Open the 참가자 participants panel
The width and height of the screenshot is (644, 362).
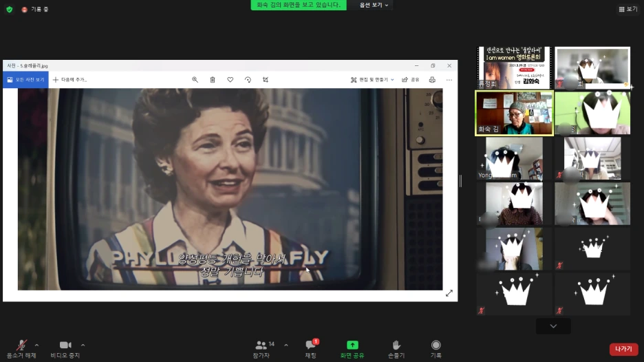coord(263,349)
